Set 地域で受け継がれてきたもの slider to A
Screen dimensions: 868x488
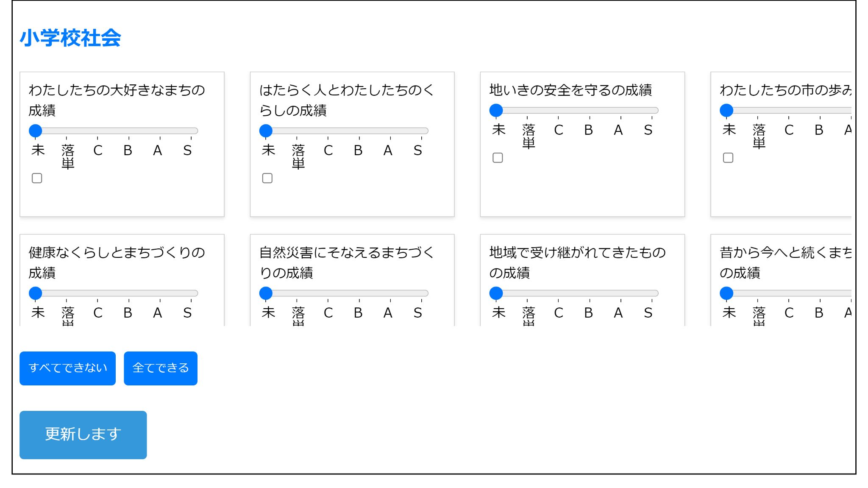(x=620, y=293)
